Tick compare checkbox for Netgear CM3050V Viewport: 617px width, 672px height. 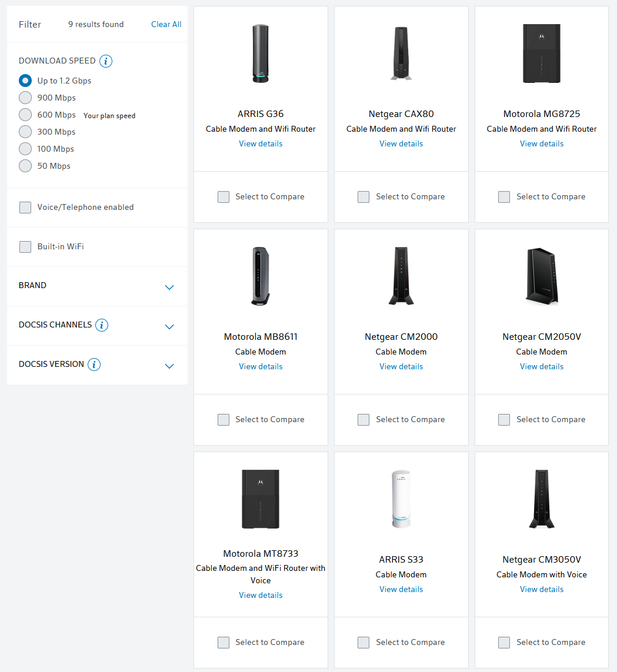click(x=504, y=643)
